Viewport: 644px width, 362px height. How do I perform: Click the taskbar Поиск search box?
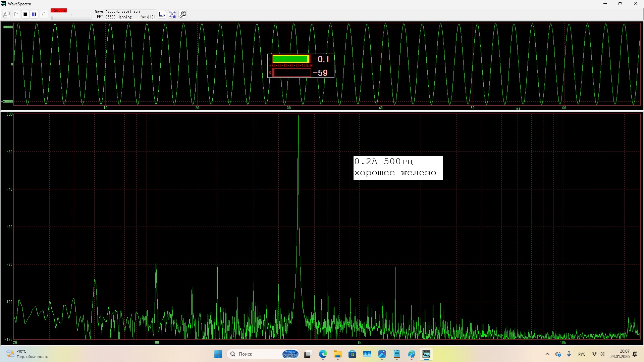point(258,354)
